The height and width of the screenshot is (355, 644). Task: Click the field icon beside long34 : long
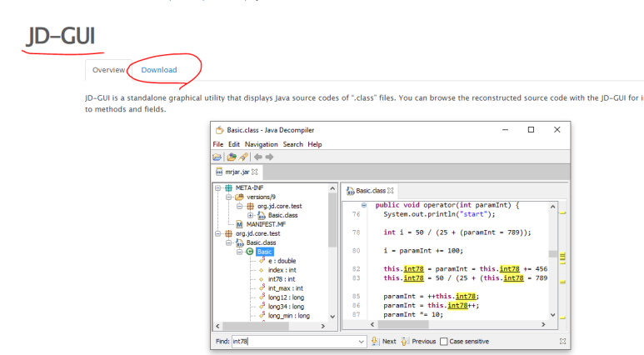262,306
